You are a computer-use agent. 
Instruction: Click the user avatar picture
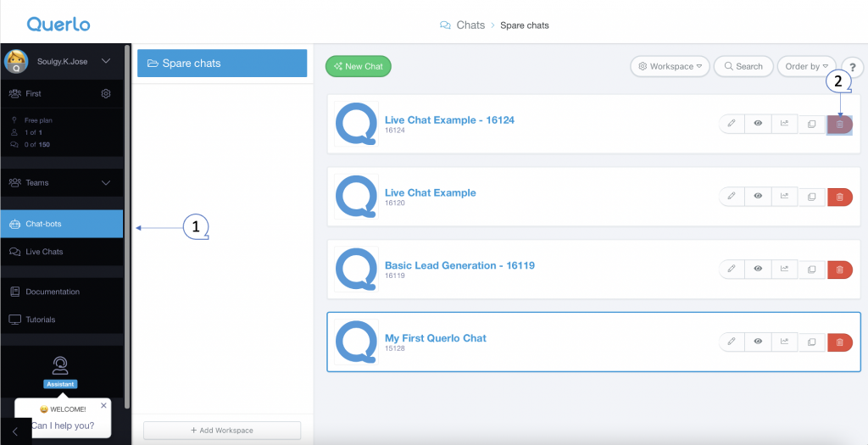coord(16,61)
